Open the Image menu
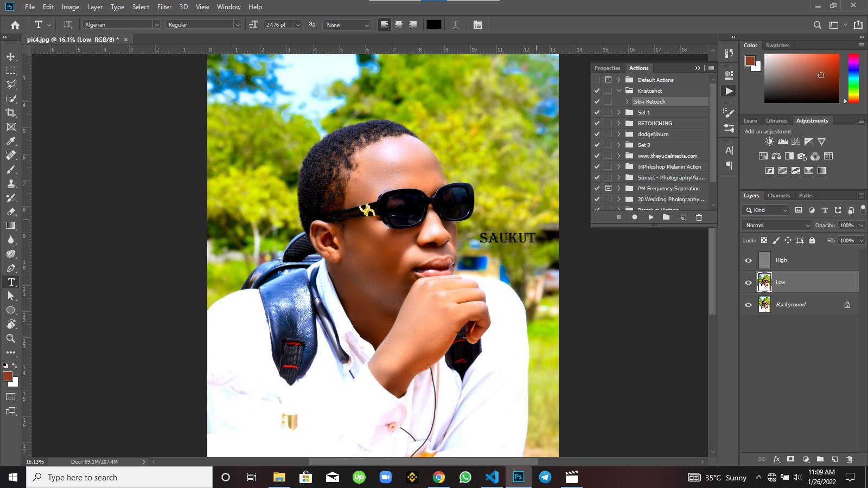 (x=71, y=7)
